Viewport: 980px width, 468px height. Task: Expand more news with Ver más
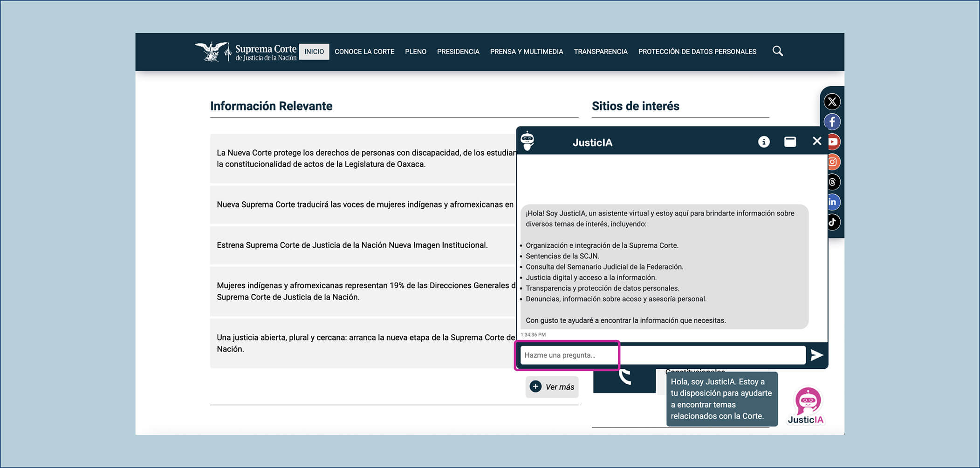click(x=552, y=387)
